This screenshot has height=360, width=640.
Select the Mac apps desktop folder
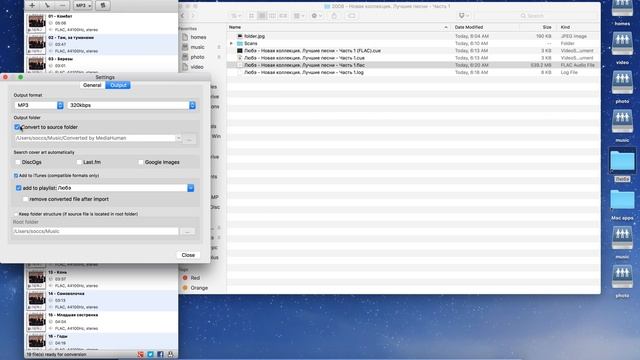pyautogui.click(x=622, y=205)
